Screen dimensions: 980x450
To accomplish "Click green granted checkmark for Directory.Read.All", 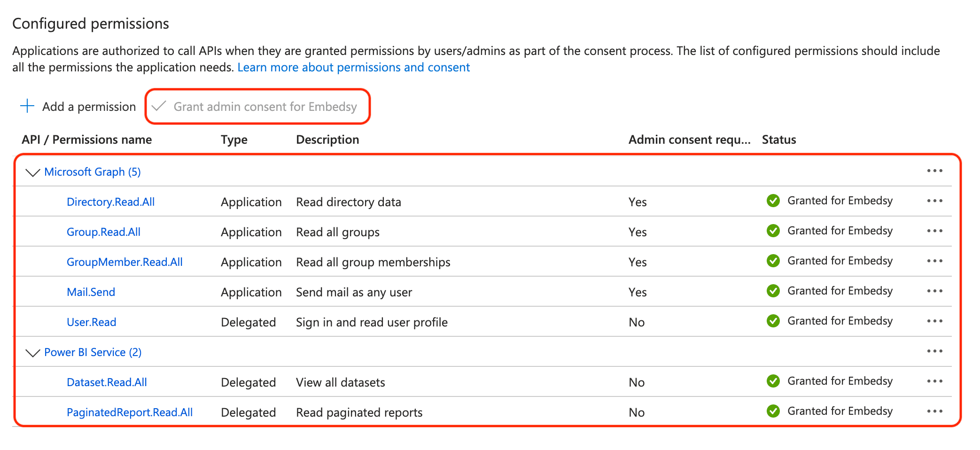I will pyautogui.click(x=773, y=201).
